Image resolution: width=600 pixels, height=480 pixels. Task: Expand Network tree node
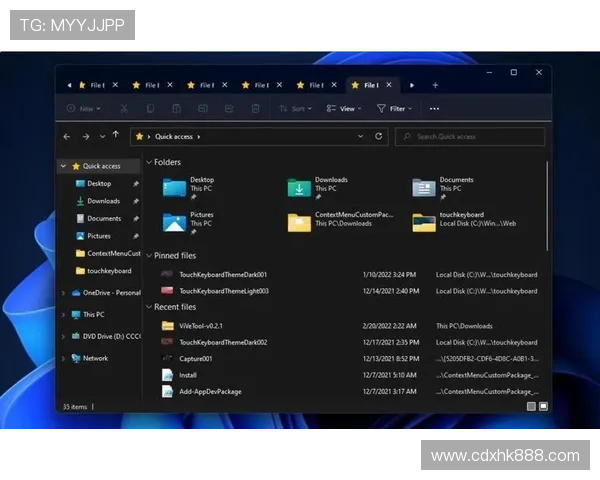click(64, 358)
